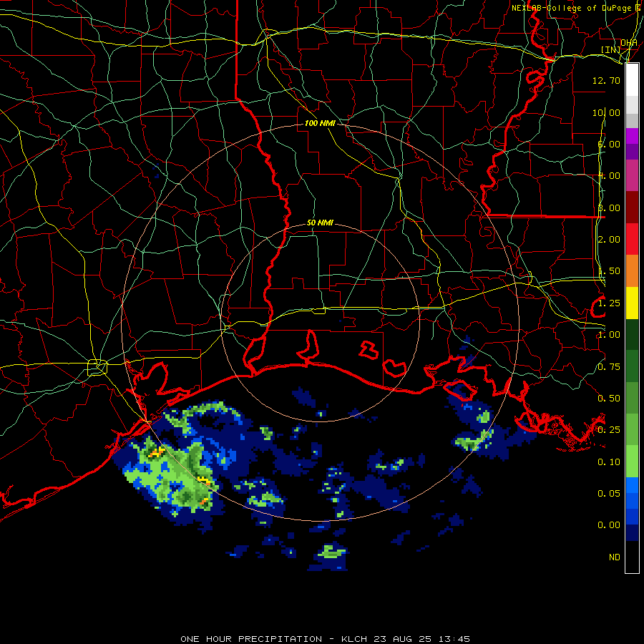This screenshot has height=644, width=644.
Task: Click the [IN] units label
Action: click(610, 49)
